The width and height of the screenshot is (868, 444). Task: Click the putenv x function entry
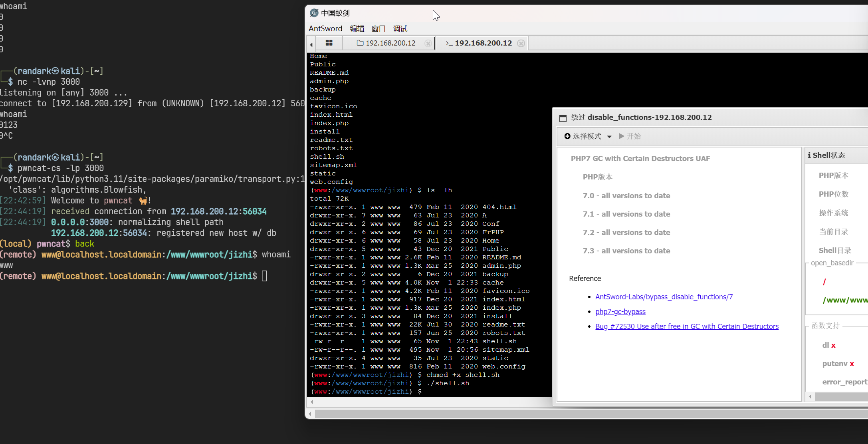(x=838, y=364)
